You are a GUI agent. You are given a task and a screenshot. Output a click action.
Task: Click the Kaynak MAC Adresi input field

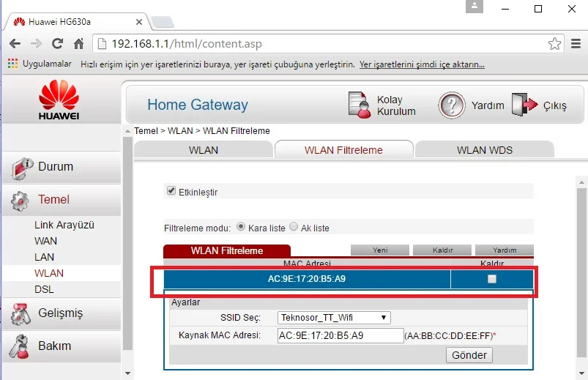coord(340,335)
